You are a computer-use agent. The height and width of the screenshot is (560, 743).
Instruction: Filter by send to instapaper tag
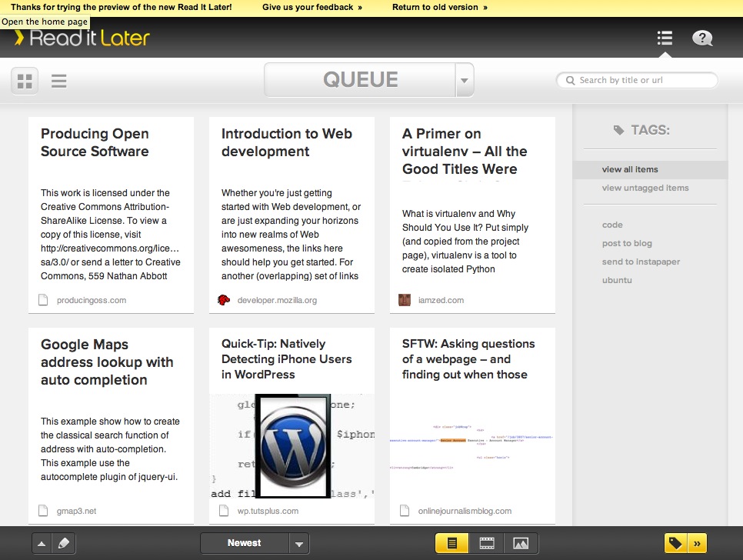pos(641,262)
